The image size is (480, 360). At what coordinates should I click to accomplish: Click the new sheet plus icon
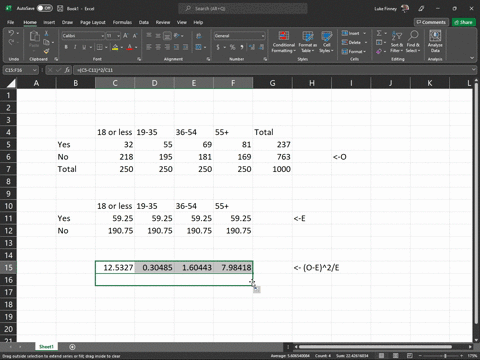[x=72, y=347]
